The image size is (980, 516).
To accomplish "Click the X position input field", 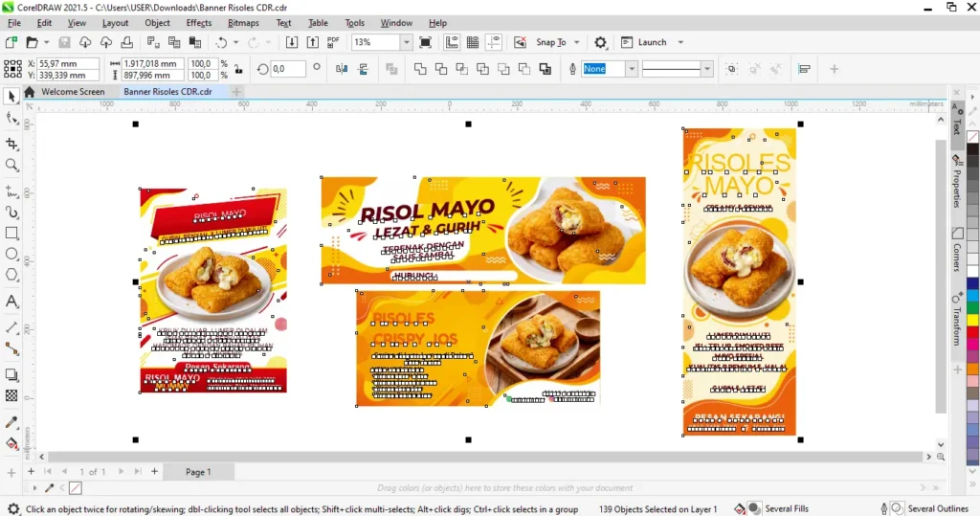I will click(x=68, y=63).
